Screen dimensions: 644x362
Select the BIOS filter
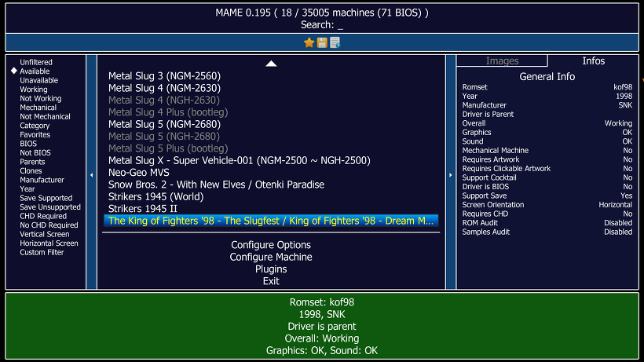pos(28,143)
